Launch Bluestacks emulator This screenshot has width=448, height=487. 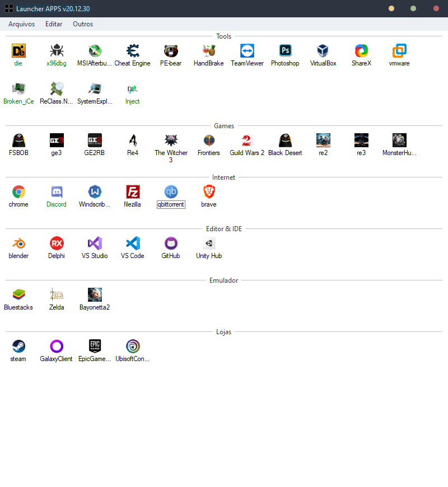tap(18, 295)
